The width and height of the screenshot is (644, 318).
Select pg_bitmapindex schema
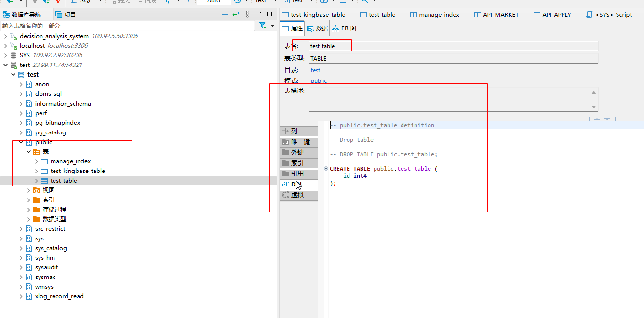tap(57, 123)
